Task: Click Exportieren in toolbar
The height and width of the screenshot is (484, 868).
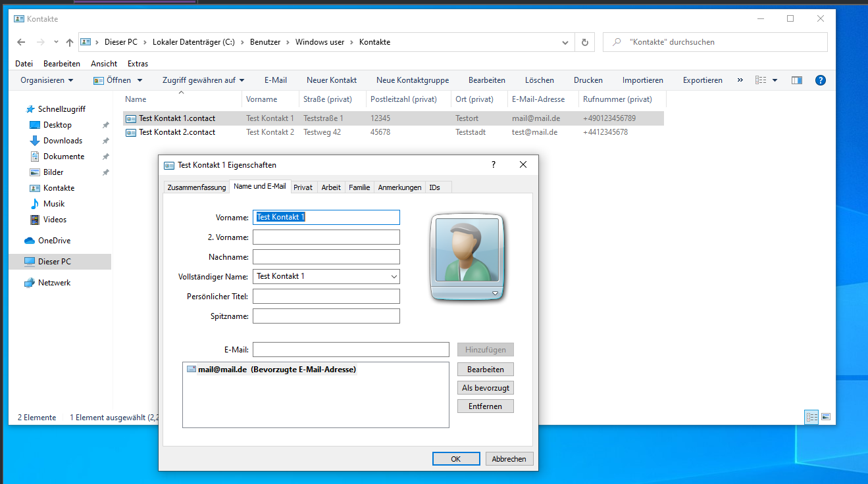Action: (x=703, y=80)
